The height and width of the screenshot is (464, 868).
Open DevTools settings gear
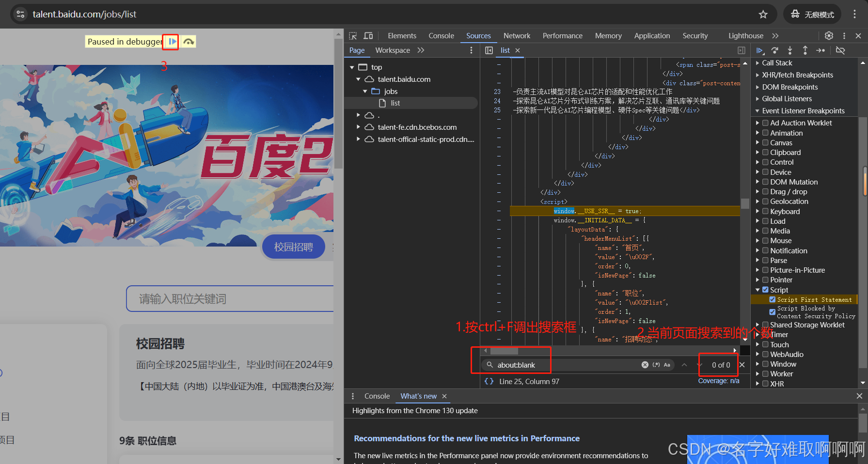point(829,36)
